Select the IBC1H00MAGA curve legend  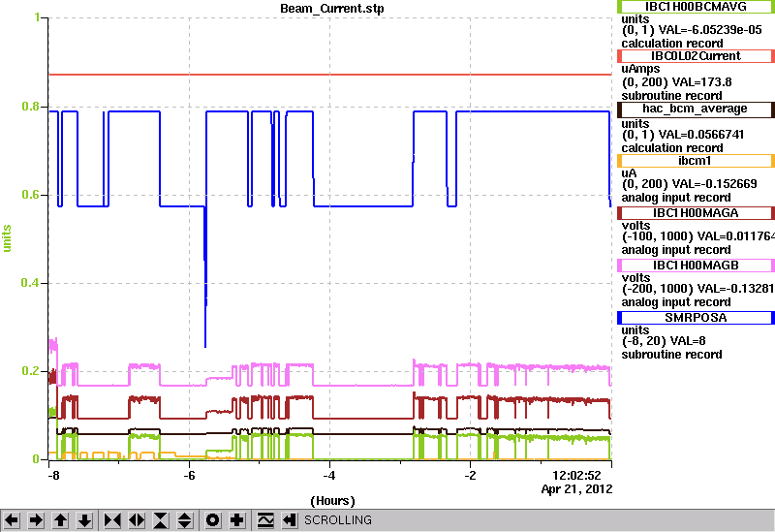pyautogui.click(x=696, y=213)
